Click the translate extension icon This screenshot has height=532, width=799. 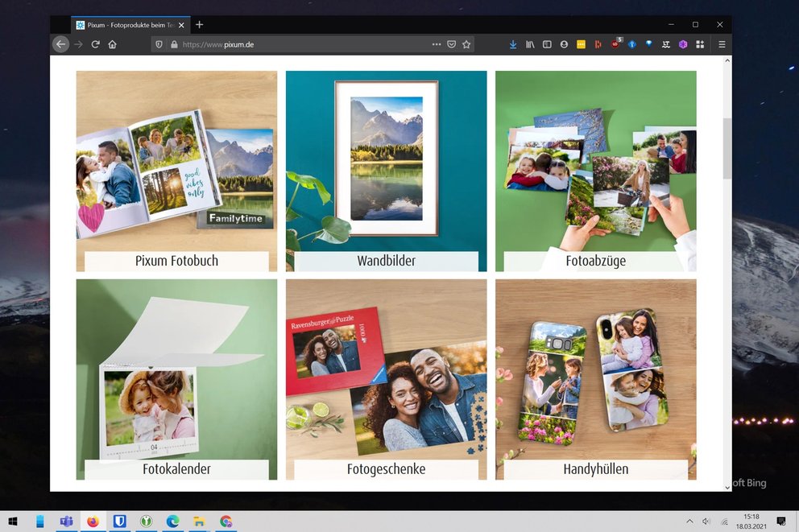click(666, 44)
